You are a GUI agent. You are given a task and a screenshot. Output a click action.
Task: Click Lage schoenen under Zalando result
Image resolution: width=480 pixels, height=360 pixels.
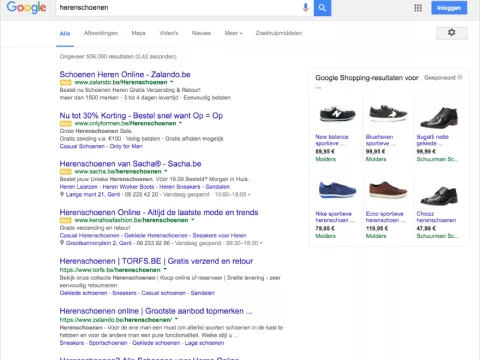tap(204, 343)
